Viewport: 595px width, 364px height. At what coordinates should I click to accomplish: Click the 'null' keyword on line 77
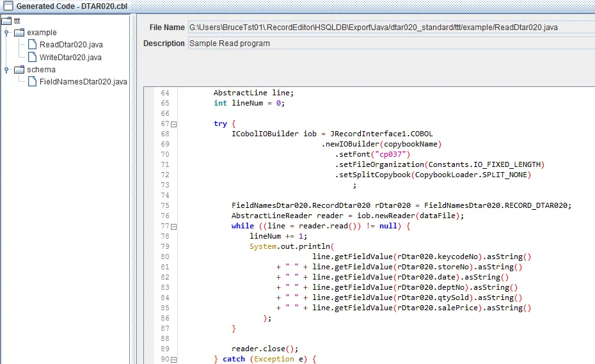point(388,226)
